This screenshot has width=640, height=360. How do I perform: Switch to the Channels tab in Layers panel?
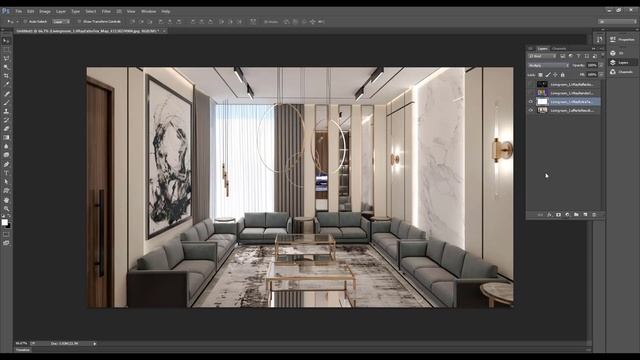pos(559,49)
